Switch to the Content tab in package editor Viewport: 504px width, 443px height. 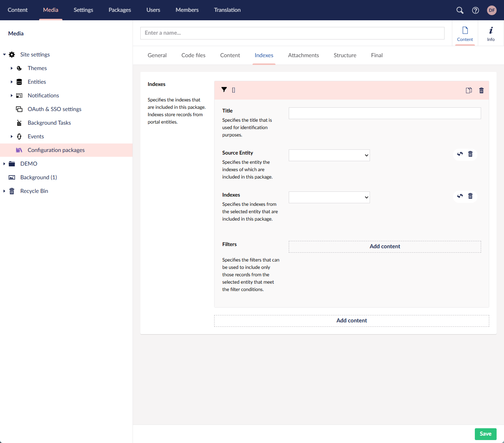tap(230, 55)
